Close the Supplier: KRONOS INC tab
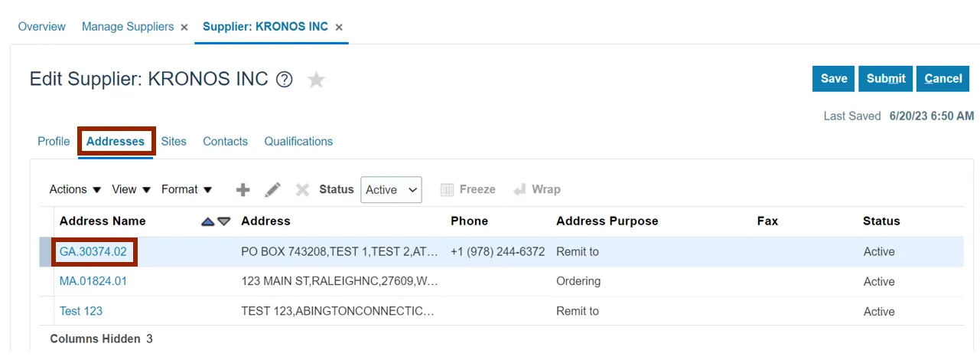This screenshot has width=980, height=357. pyautogui.click(x=339, y=27)
